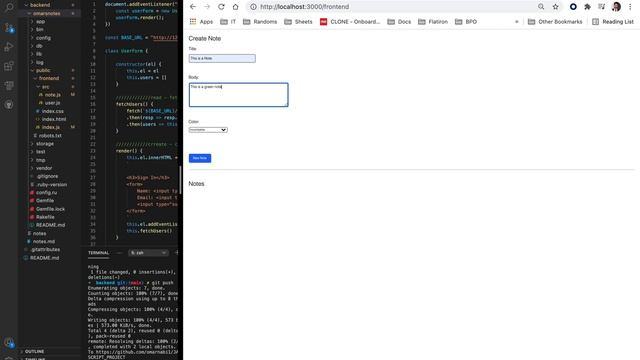This screenshot has height=360, width=640.
Task: Expand the app folder
Action: pos(38,22)
